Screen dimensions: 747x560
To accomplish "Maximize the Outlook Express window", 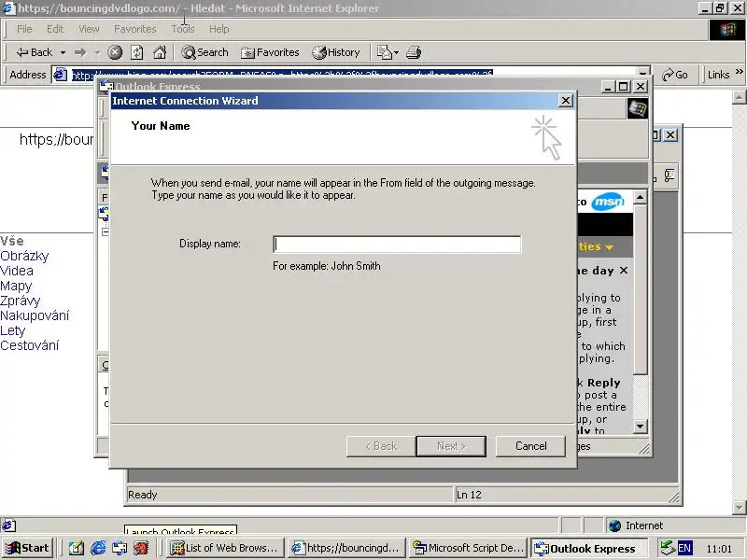I will pyautogui.click(x=623, y=87).
